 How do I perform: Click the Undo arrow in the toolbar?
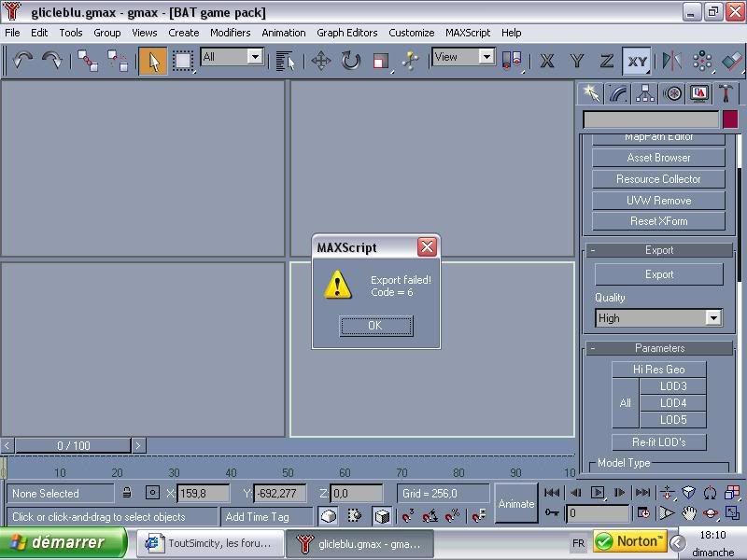coord(22,61)
